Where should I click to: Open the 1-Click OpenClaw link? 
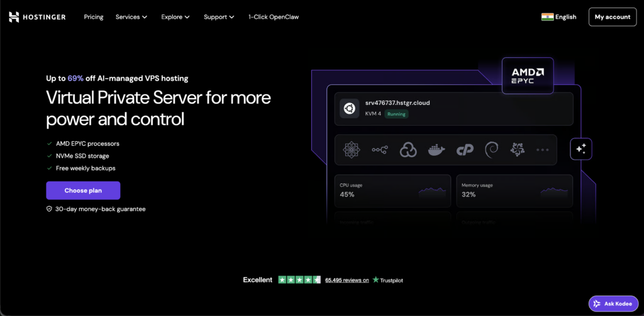tap(274, 17)
